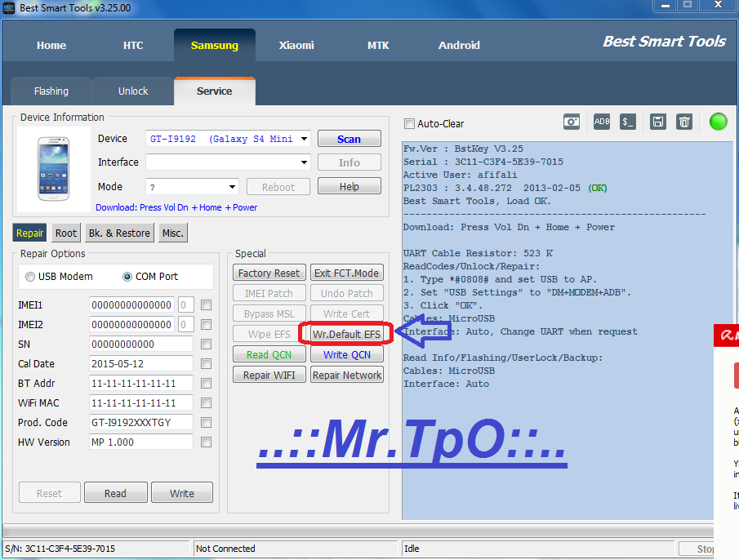Clear the log with trash icon

click(x=683, y=122)
